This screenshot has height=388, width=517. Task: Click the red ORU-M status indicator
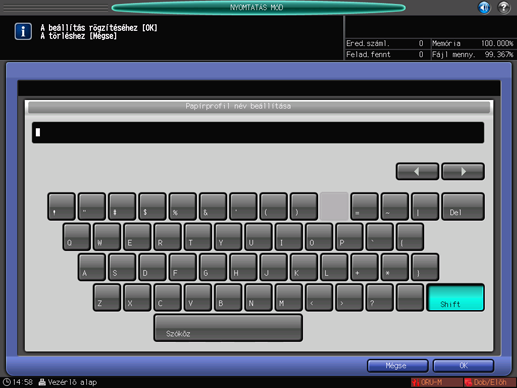[436, 382]
